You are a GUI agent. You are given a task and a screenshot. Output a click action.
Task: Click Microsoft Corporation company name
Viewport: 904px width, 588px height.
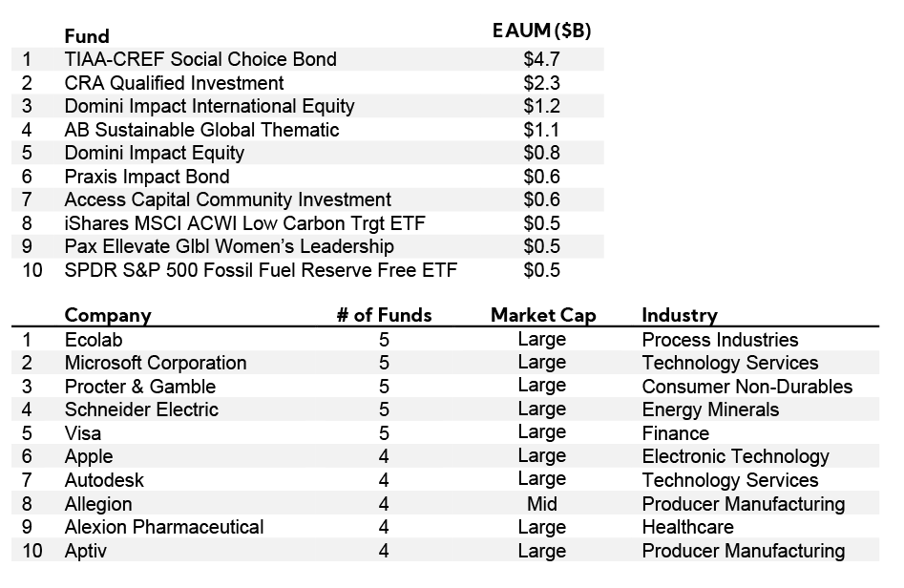click(x=155, y=363)
